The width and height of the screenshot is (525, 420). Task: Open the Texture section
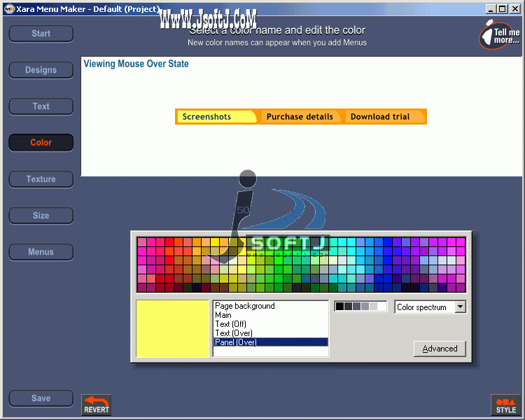click(41, 179)
